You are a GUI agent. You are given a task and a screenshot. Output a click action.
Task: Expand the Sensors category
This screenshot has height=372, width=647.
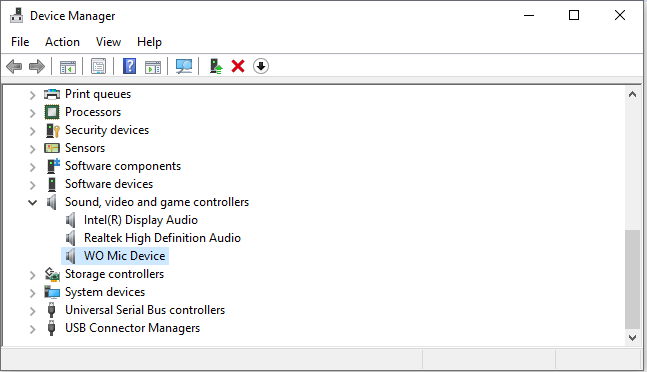pos(33,149)
